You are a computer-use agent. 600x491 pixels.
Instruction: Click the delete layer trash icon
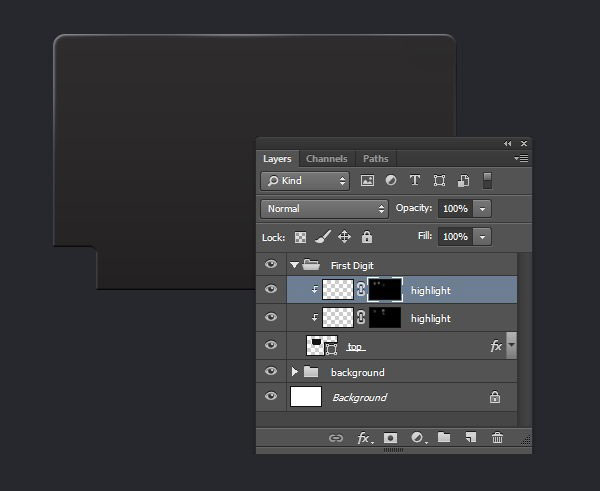(497, 438)
